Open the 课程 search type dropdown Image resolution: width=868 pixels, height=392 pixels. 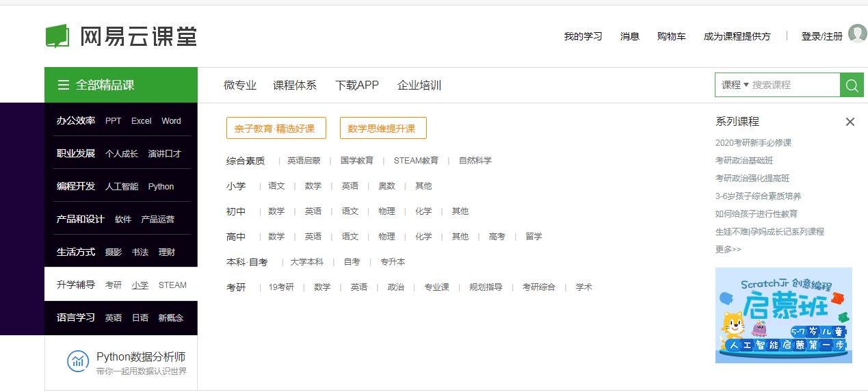pos(735,85)
